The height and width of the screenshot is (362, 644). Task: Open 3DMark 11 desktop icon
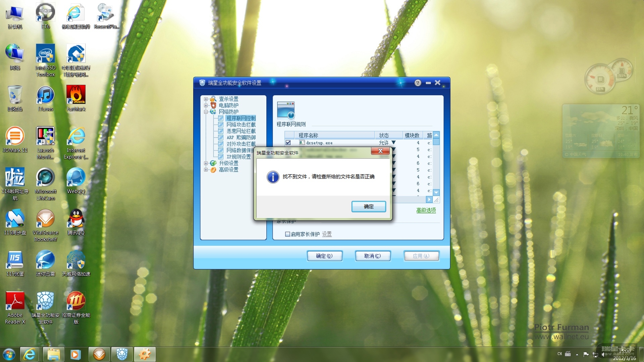coord(15,136)
